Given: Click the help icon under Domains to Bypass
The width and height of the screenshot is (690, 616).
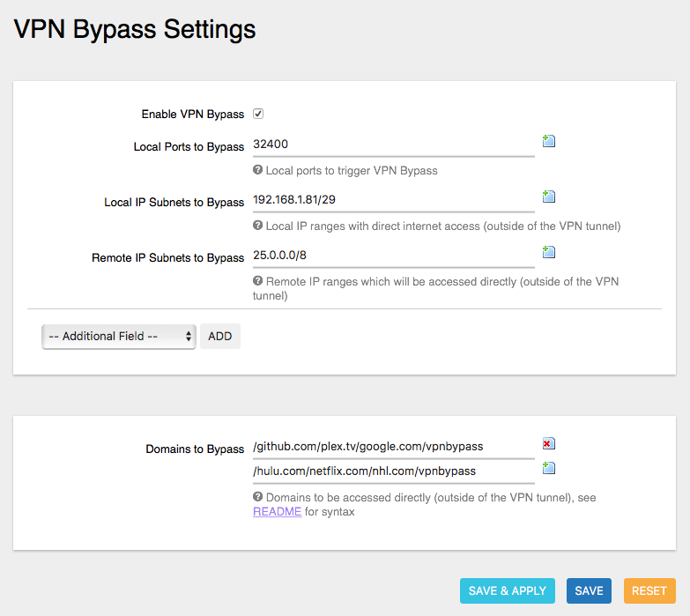Looking at the screenshot, I should point(258,497).
